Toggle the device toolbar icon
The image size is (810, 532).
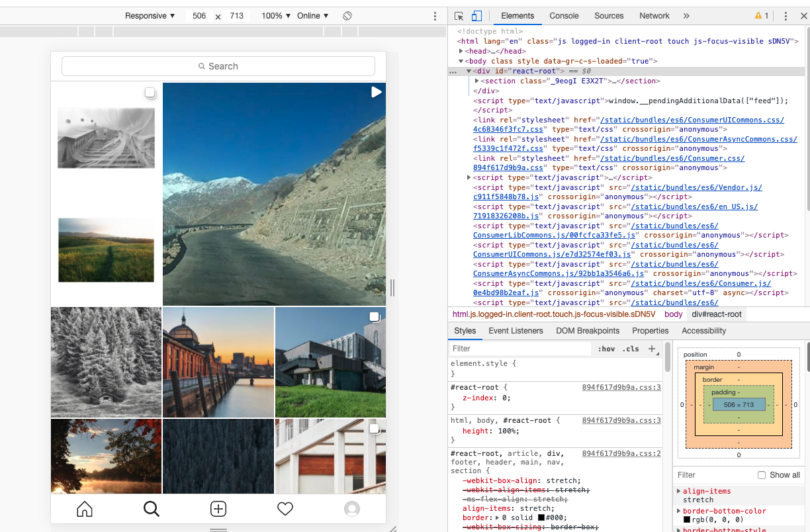[476, 16]
